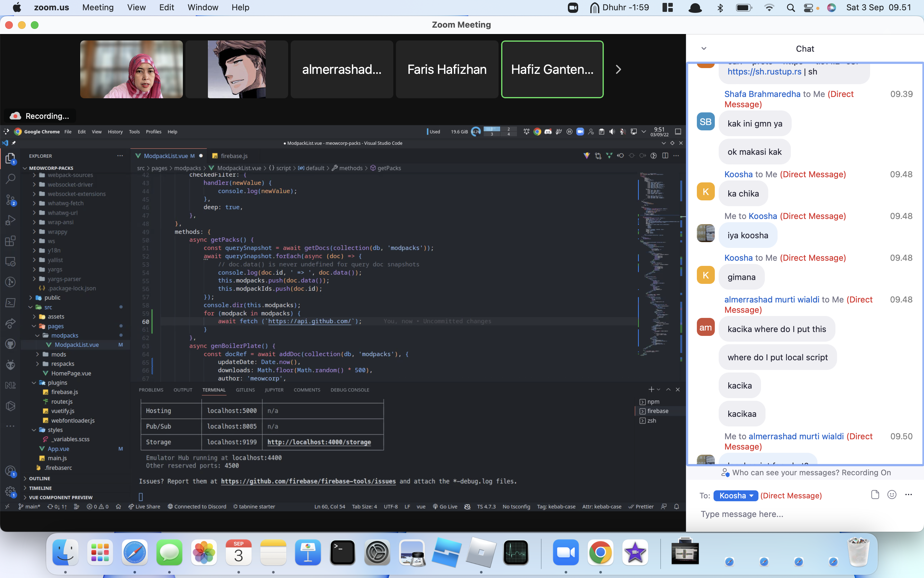Image resolution: width=924 pixels, height=578 pixels.
Task: Open the Search icon in VS Code activity bar
Action: pos(11,179)
